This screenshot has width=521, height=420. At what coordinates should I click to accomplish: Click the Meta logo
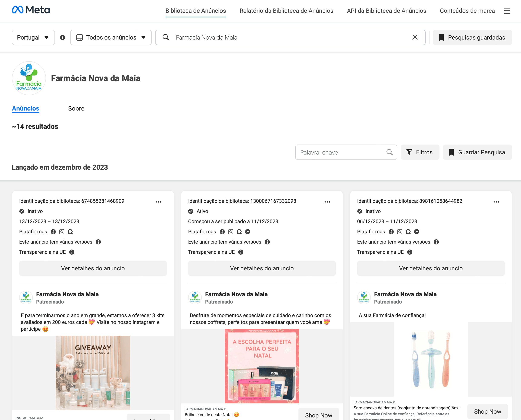click(31, 10)
